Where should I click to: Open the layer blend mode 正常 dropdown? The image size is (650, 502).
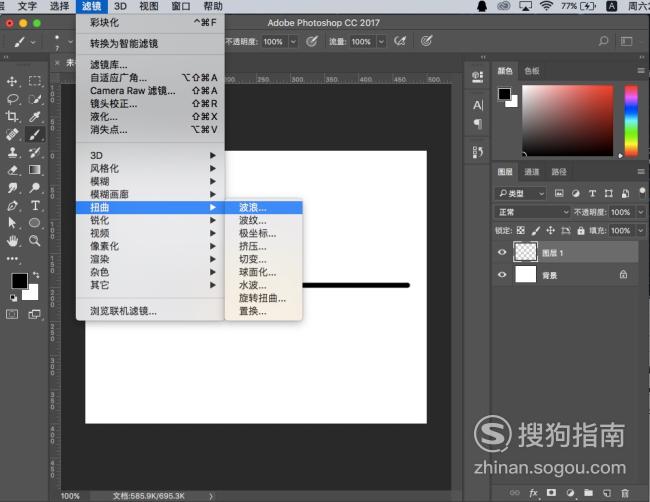(x=533, y=212)
